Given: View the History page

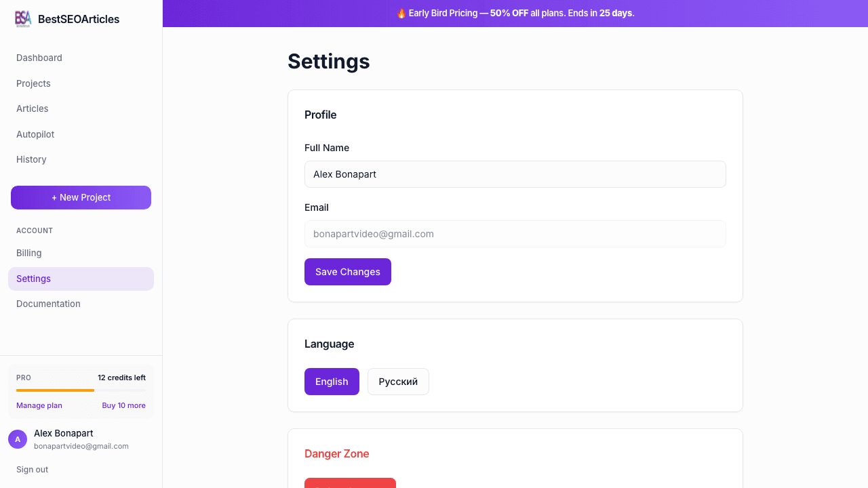Looking at the screenshot, I should pyautogui.click(x=31, y=159).
